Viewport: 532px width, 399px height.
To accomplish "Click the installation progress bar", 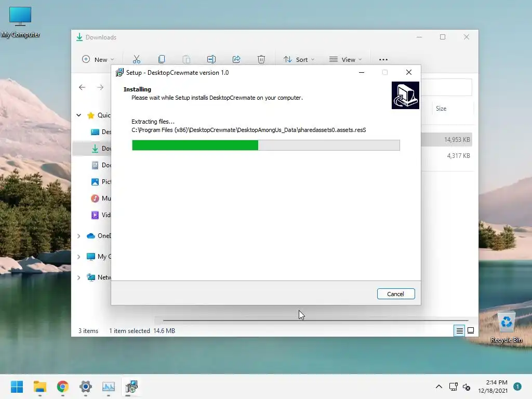I will (265, 145).
